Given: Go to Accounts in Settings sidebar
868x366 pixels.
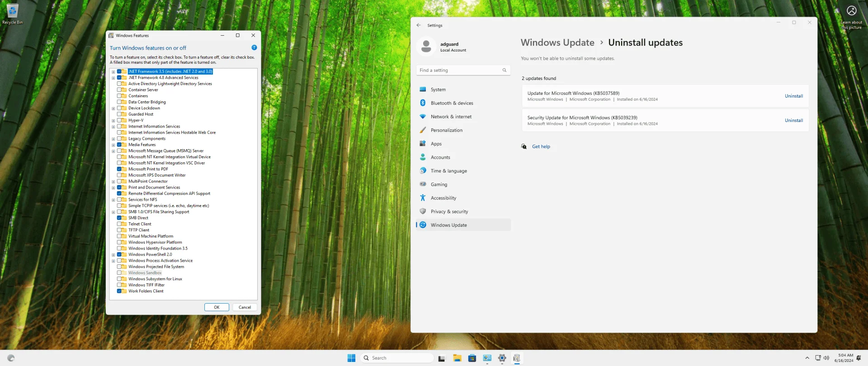Looking at the screenshot, I should tap(463, 157).
